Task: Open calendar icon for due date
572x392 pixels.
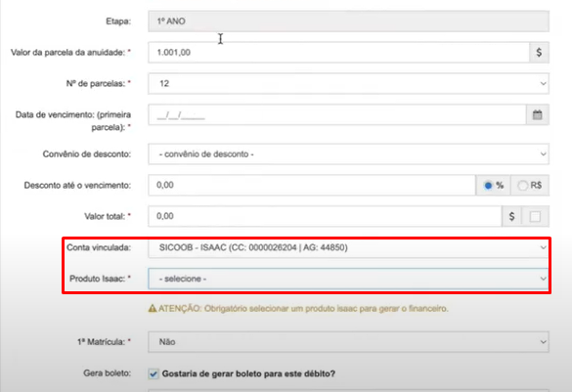Action: click(538, 115)
